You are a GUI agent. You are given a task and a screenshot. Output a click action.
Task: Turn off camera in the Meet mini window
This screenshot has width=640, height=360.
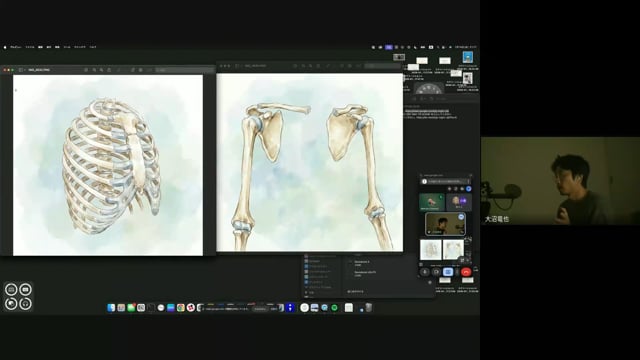(x=436, y=272)
